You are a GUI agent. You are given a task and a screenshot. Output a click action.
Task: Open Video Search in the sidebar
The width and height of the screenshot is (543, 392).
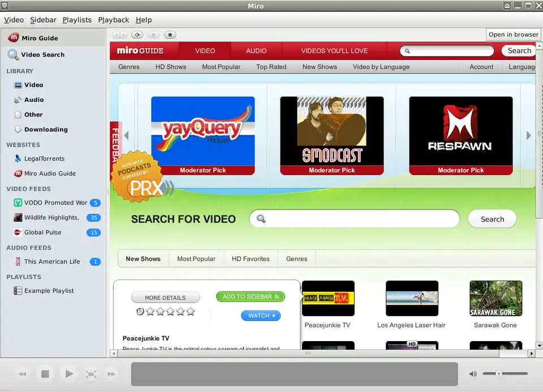[x=42, y=55]
